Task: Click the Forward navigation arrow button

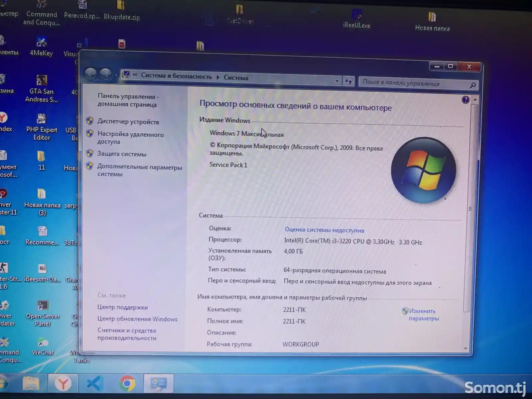Action: pos(105,74)
